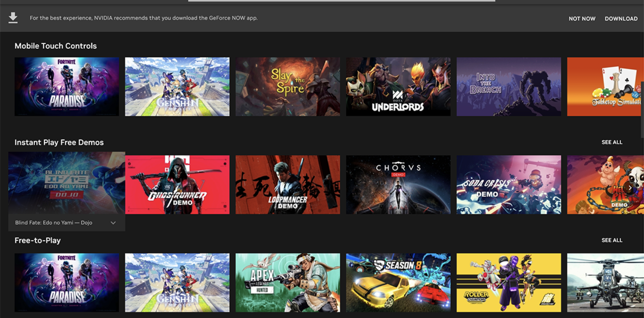Open the Loopmancer Demo tile
644x318 pixels.
point(288,185)
